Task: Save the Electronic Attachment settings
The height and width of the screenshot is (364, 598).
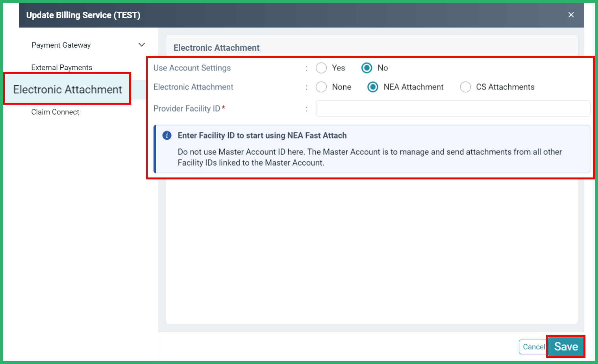Action: pyautogui.click(x=566, y=346)
